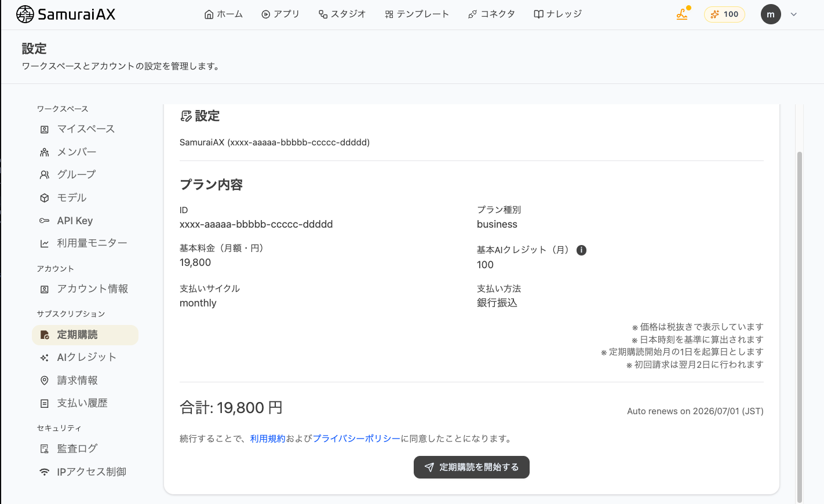Image resolution: width=824 pixels, height=504 pixels.
Task: Click the API Key key icon
Action: pos(45,221)
